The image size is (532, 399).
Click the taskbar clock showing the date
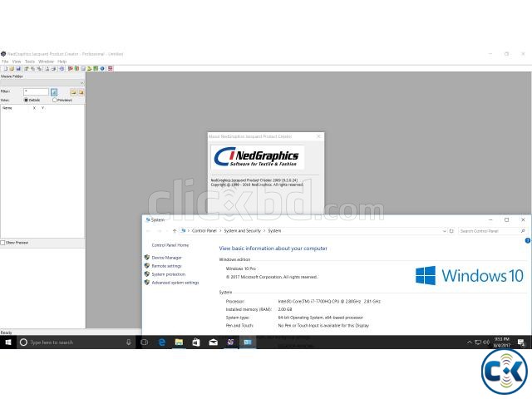coord(501,342)
